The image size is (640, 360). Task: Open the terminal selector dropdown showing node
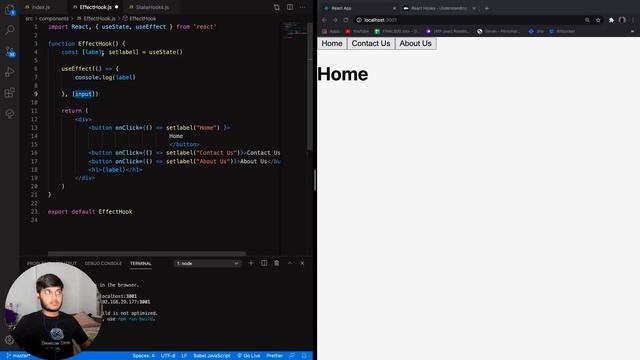[207, 264]
